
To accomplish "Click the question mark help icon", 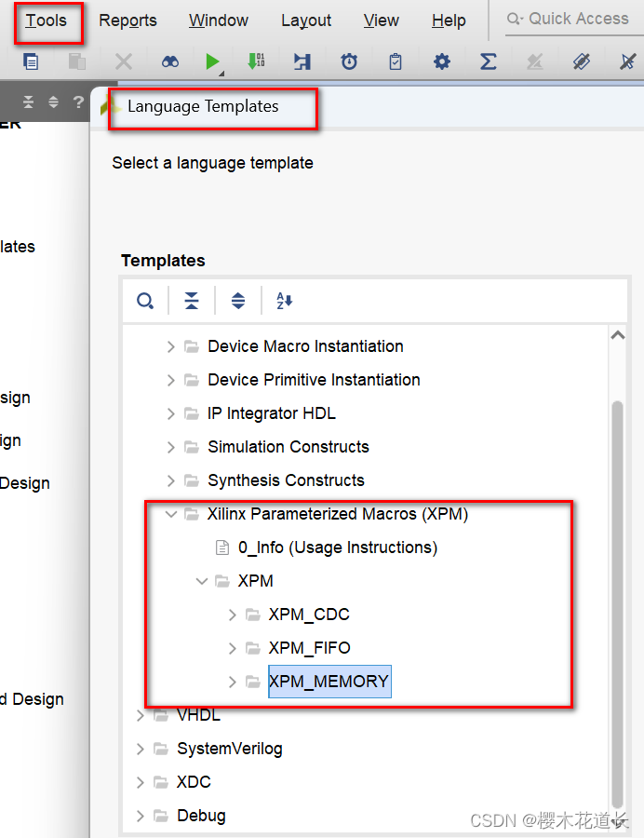I will (78, 101).
